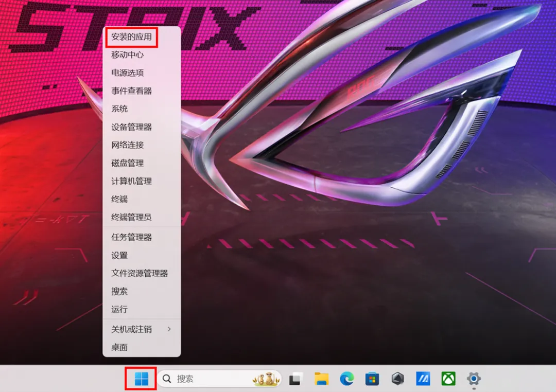The width and height of the screenshot is (556, 392).
Task: Open MyASUS app from taskbar
Action: 423,379
